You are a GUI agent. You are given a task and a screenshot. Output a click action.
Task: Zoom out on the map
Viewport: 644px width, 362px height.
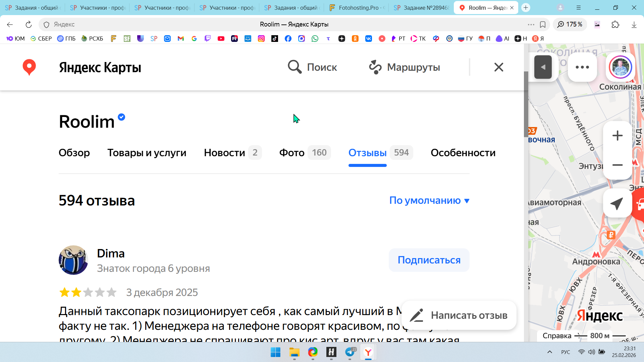(617, 165)
